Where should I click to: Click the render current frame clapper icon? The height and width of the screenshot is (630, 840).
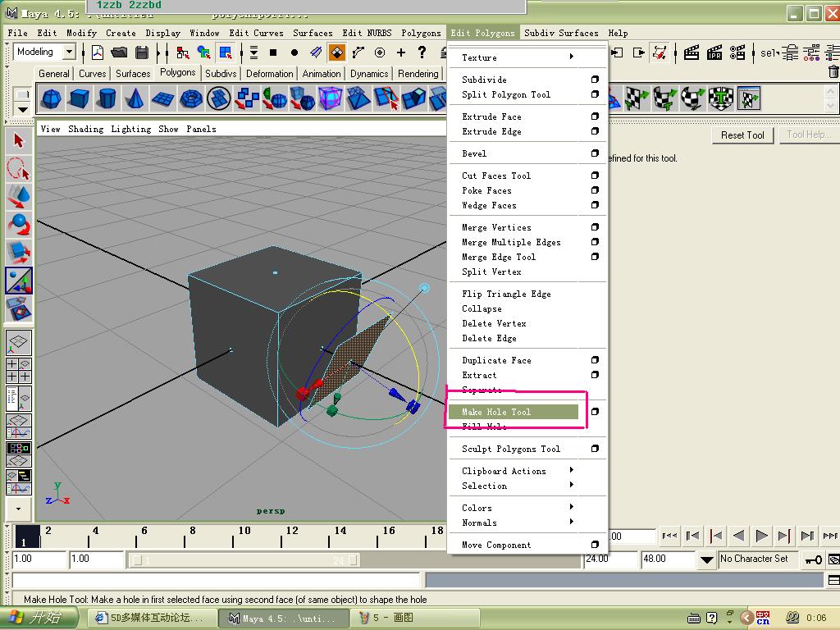(x=691, y=52)
